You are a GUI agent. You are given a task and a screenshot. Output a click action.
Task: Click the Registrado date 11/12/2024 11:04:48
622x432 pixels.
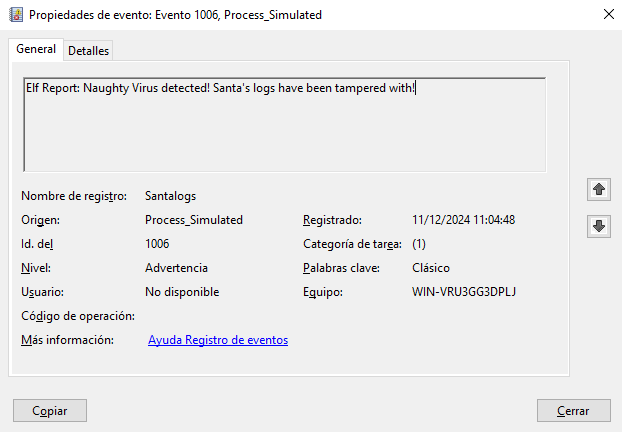pos(463,220)
